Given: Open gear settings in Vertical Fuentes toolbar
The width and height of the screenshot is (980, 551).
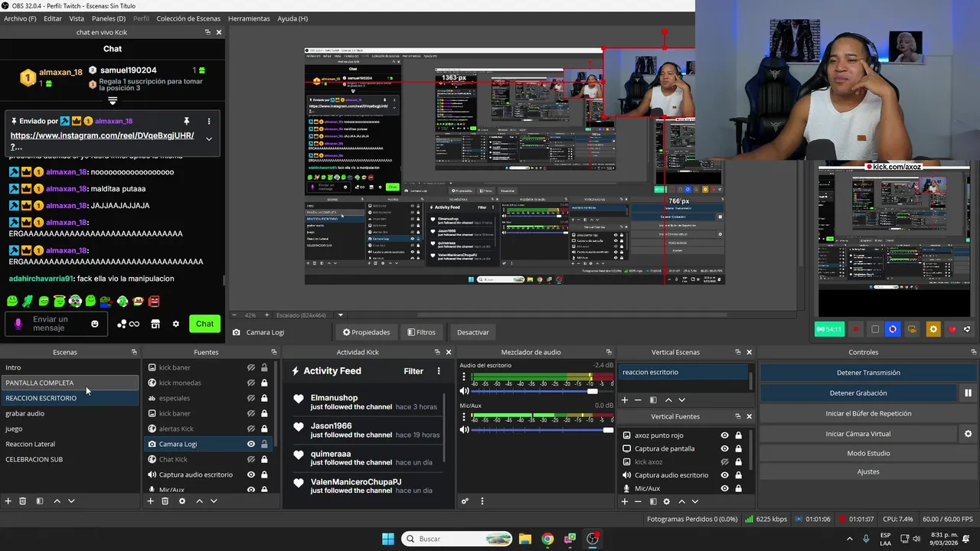Looking at the screenshot, I should coord(666,501).
